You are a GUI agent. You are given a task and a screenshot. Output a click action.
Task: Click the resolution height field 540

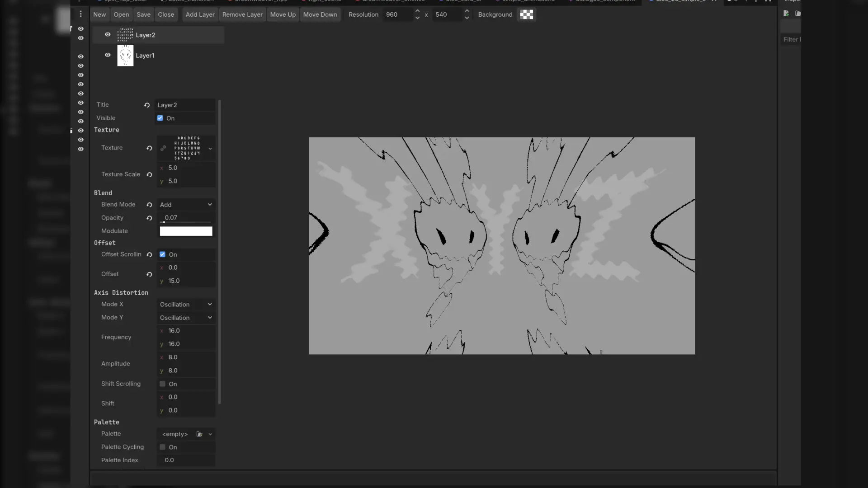tap(448, 14)
